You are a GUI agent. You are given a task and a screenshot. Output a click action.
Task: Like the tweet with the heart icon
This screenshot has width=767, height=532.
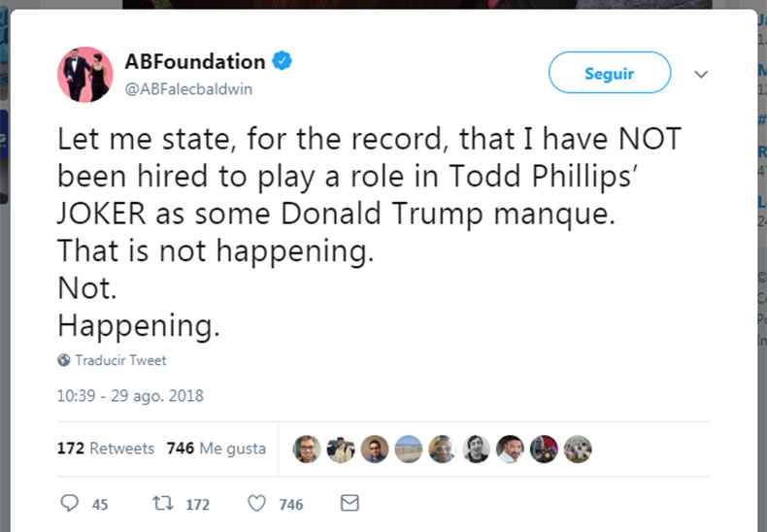point(256,504)
